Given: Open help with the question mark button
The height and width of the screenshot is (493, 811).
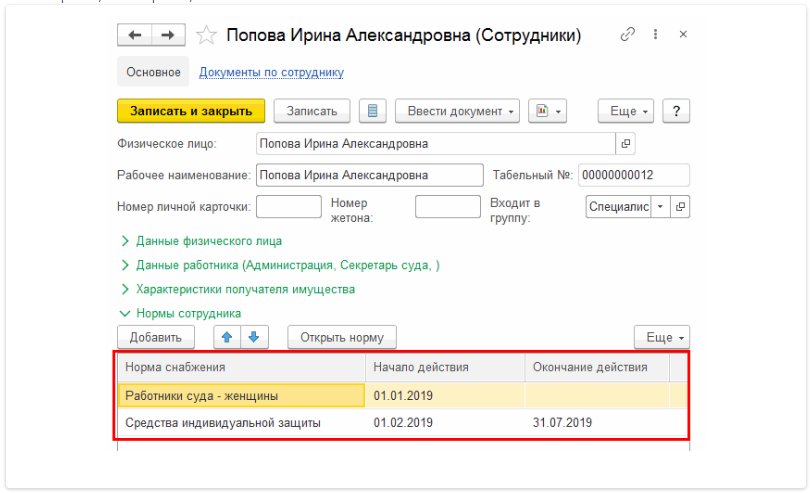Looking at the screenshot, I should tap(677, 111).
